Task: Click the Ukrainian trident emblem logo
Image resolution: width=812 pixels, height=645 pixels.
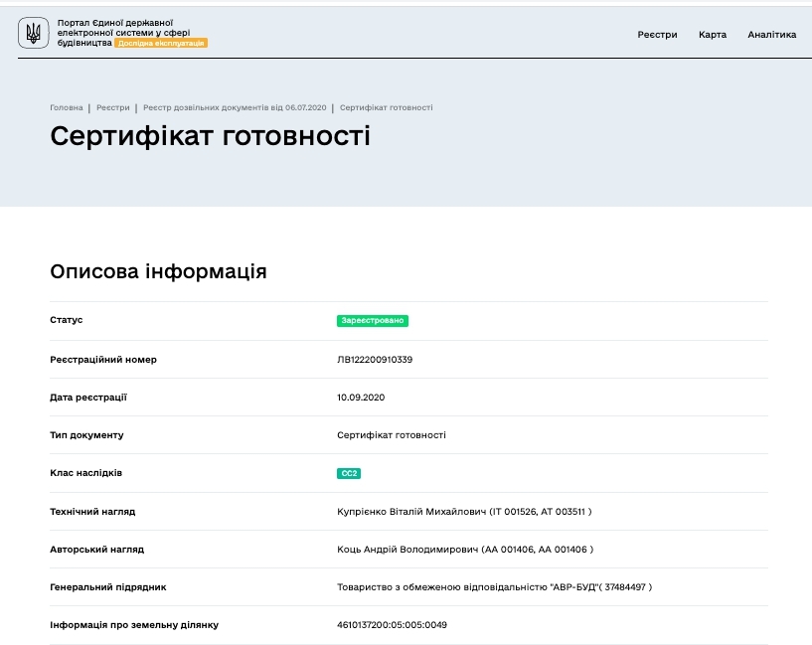Action: click(x=34, y=33)
